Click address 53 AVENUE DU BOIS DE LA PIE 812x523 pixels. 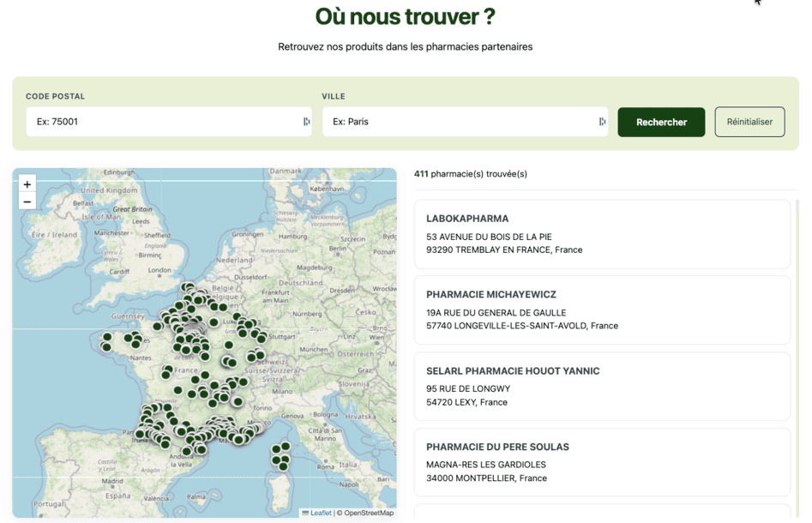click(x=489, y=237)
